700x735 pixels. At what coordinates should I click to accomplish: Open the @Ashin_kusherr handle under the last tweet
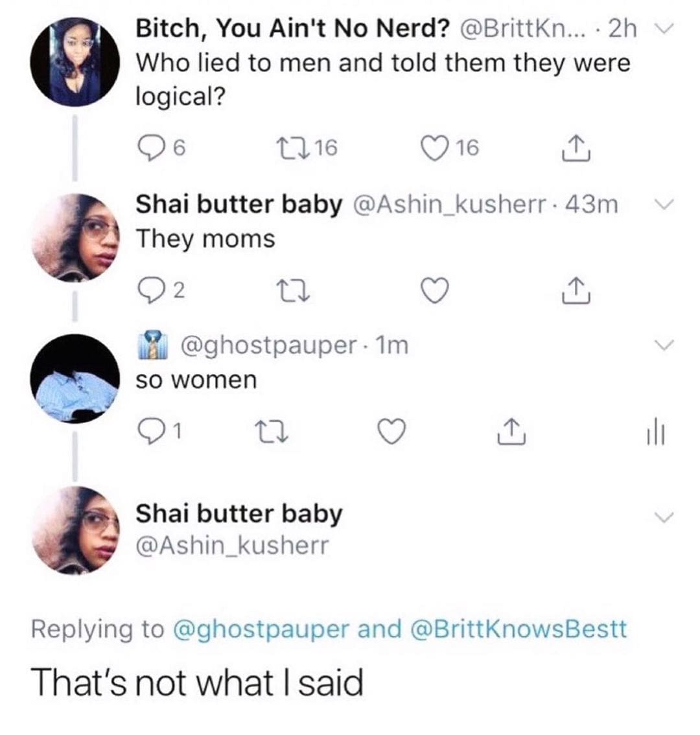click(232, 545)
